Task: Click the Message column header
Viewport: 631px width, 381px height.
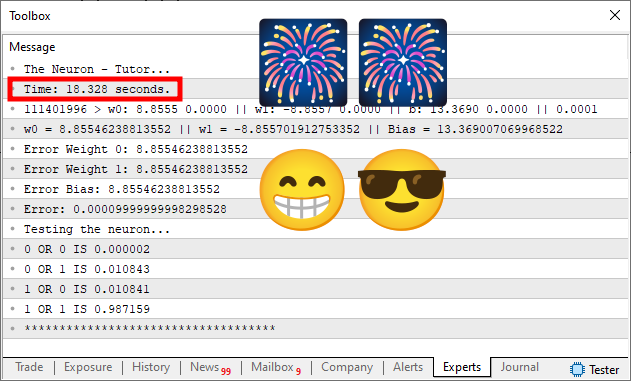Action: pyautogui.click(x=32, y=47)
